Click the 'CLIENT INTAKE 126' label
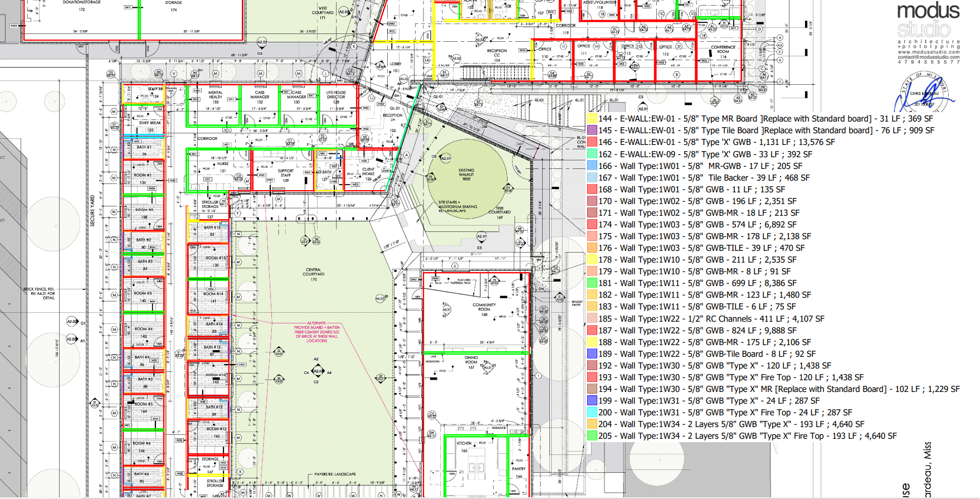The height and width of the screenshot is (499, 980). pyautogui.click(x=368, y=174)
